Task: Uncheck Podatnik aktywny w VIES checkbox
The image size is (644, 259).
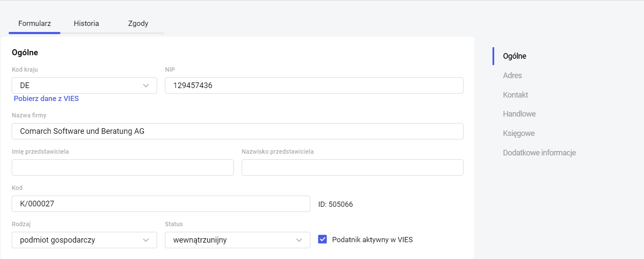Action: (x=322, y=239)
